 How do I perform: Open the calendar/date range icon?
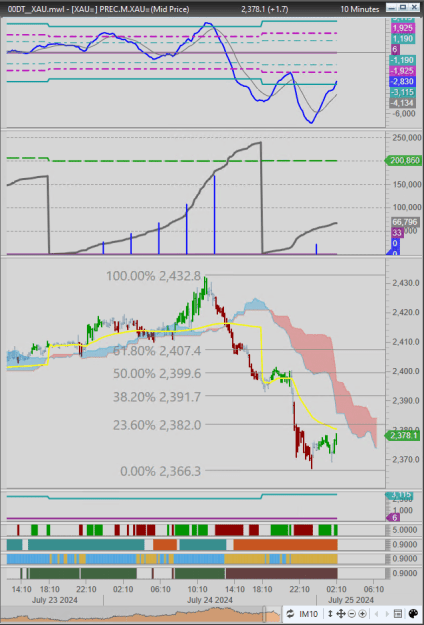[397, 613]
